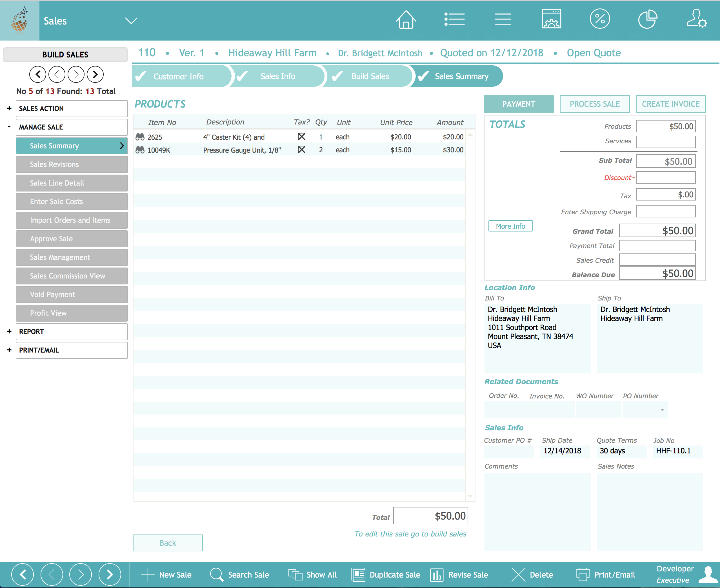Expand the REPORT section
The height and width of the screenshot is (588, 720).
tap(9, 332)
